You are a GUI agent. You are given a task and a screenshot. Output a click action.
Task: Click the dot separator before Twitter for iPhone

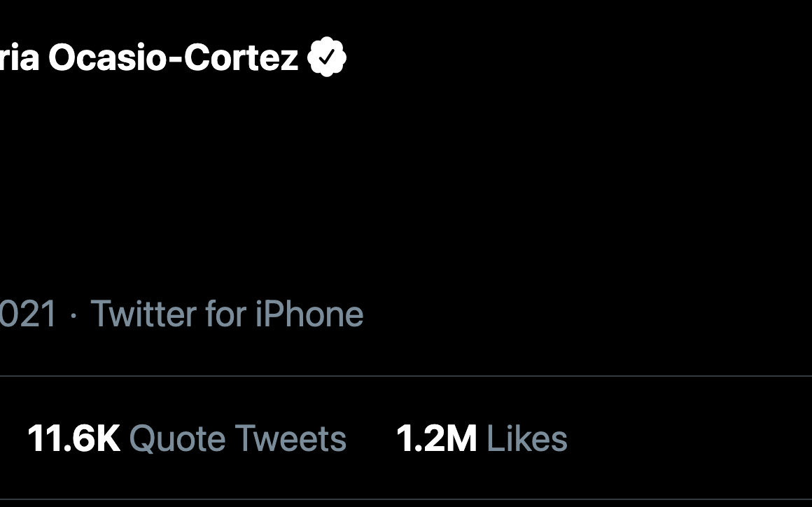(x=73, y=315)
